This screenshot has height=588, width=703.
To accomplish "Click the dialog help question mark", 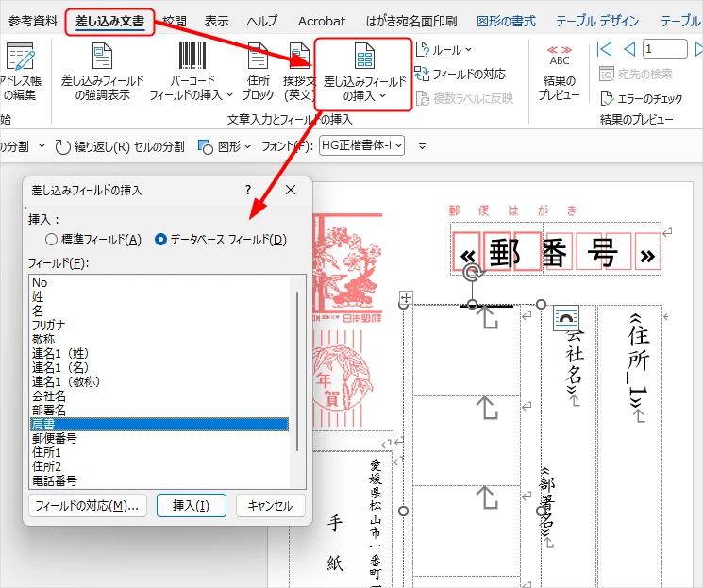I will tap(248, 190).
